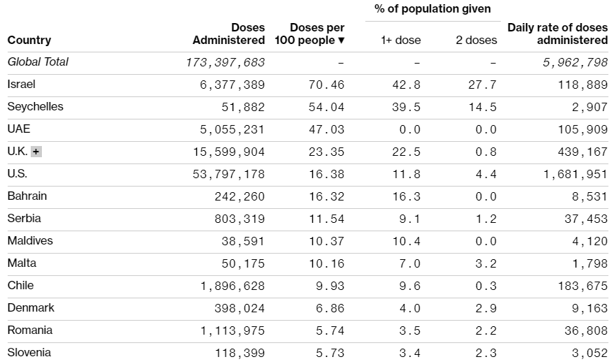
Task: Click the Serbia country name
Action: click(x=24, y=219)
